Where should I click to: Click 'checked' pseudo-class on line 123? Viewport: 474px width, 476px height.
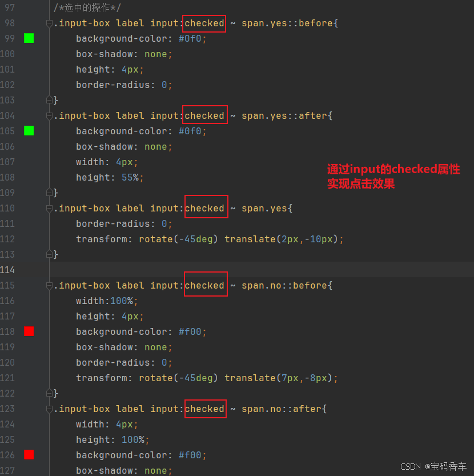click(204, 409)
